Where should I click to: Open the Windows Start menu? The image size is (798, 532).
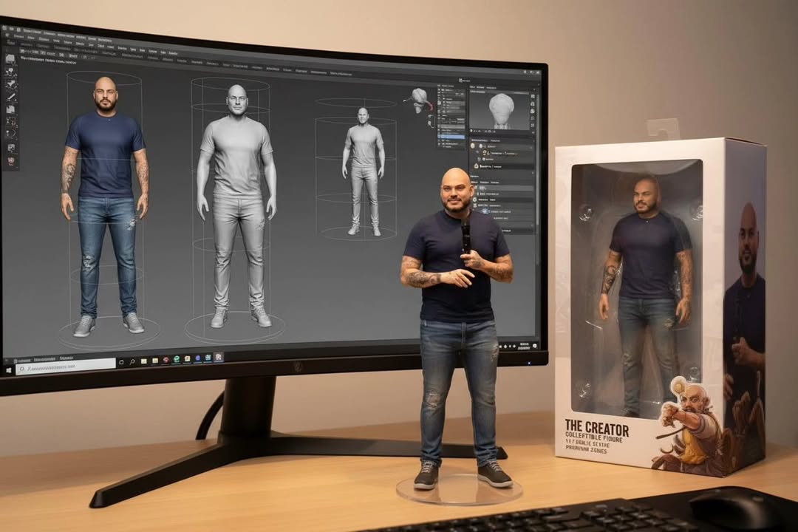click(9, 370)
